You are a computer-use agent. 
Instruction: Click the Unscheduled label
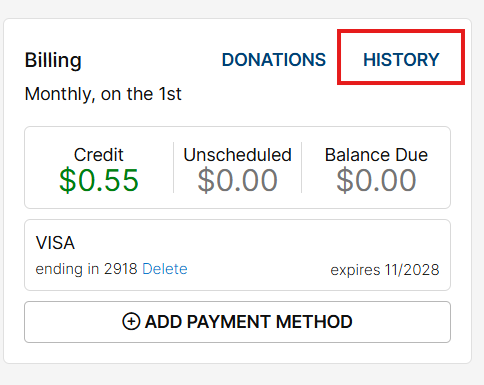(237, 155)
